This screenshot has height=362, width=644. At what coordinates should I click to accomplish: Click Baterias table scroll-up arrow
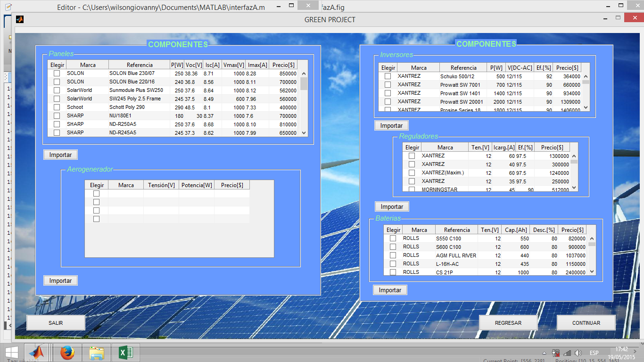592,238
